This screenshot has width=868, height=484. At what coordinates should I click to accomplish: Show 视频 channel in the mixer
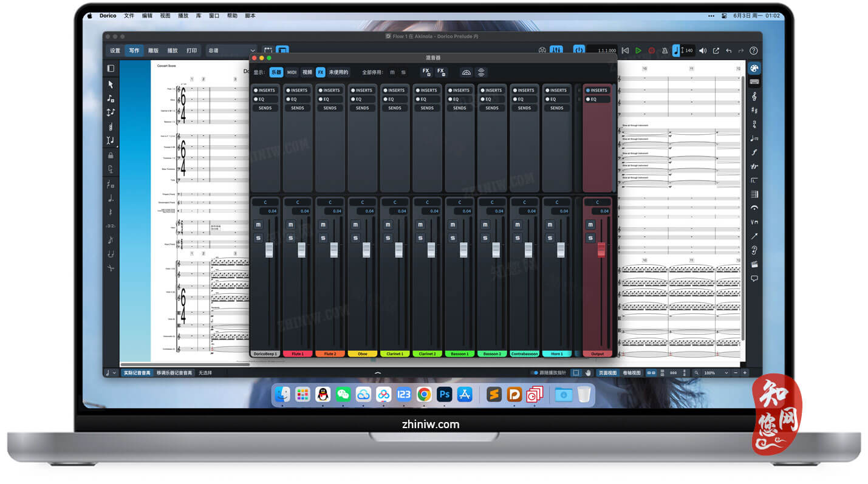307,72
